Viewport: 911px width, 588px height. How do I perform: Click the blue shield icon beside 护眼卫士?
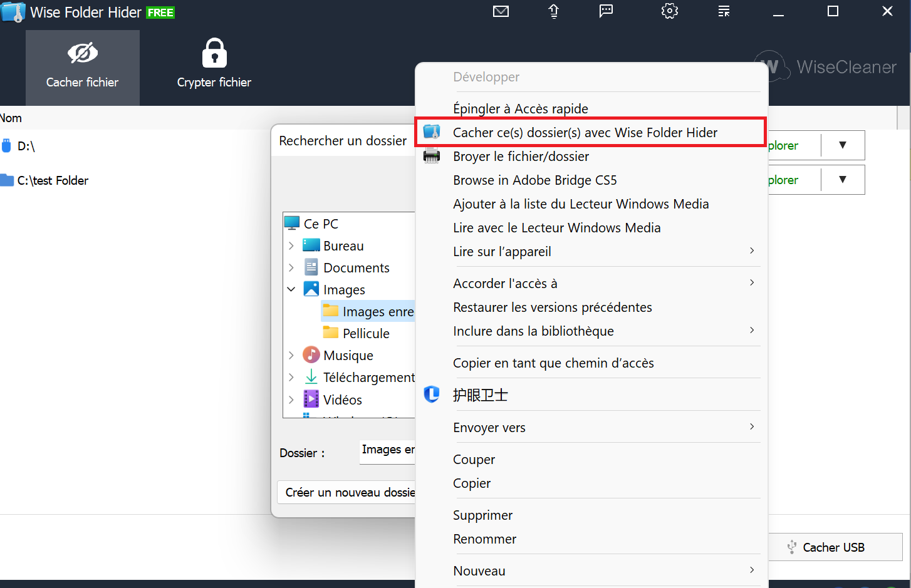tap(432, 394)
